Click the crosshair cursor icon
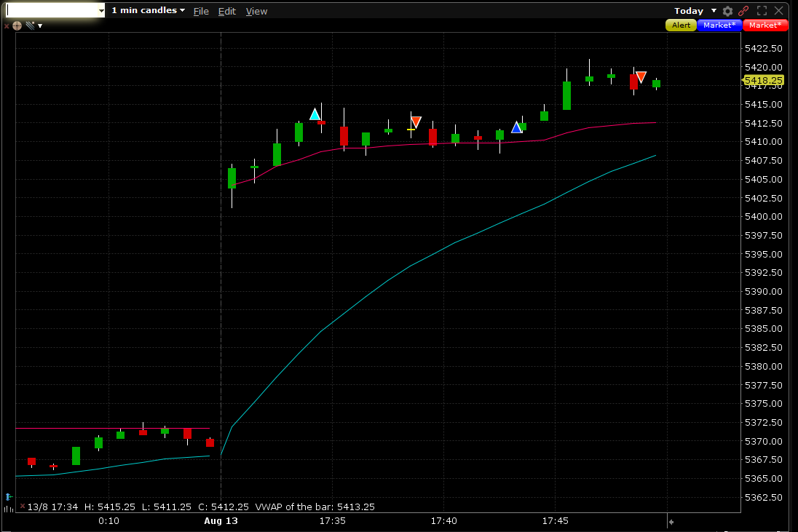This screenshot has width=798, height=532. click(x=17, y=25)
